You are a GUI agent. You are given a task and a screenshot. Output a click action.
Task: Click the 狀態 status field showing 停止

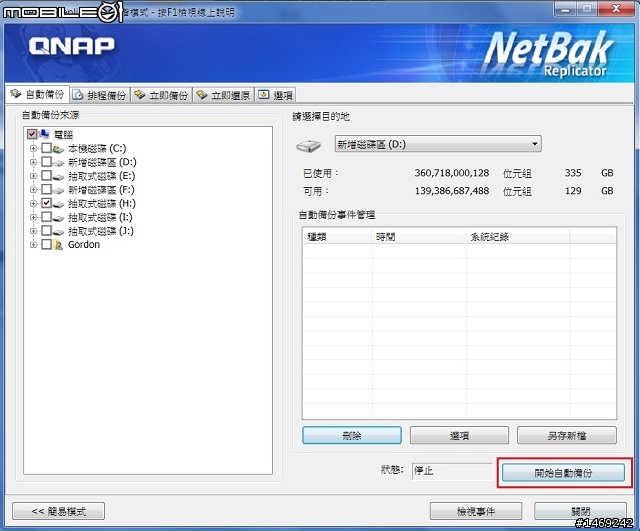click(x=452, y=471)
